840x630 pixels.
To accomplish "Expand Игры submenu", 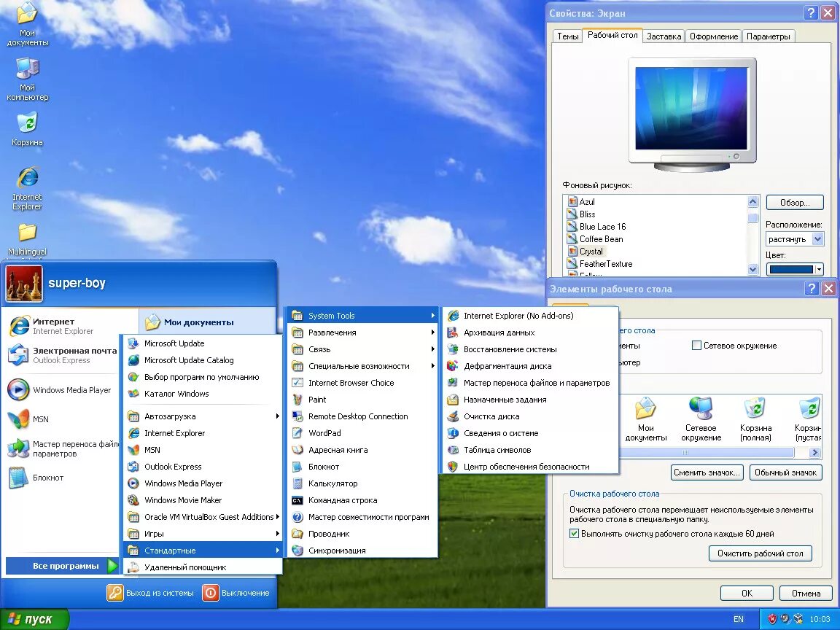I will [203, 534].
